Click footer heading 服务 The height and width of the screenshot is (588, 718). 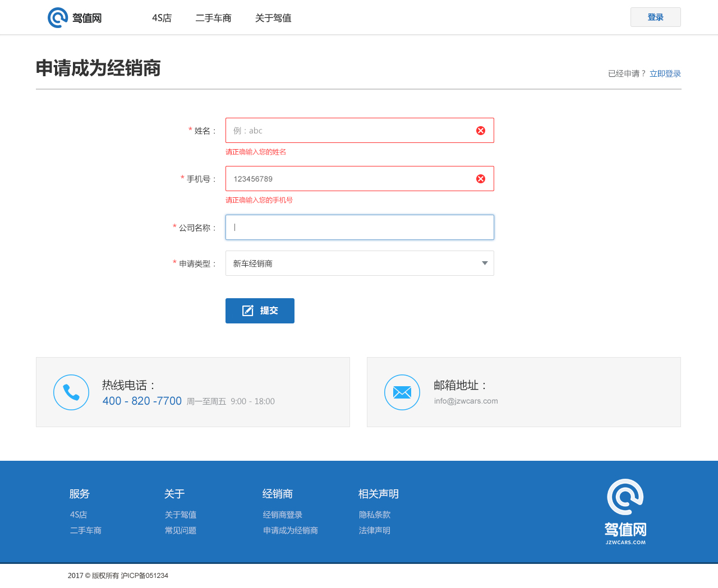click(80, 494)
